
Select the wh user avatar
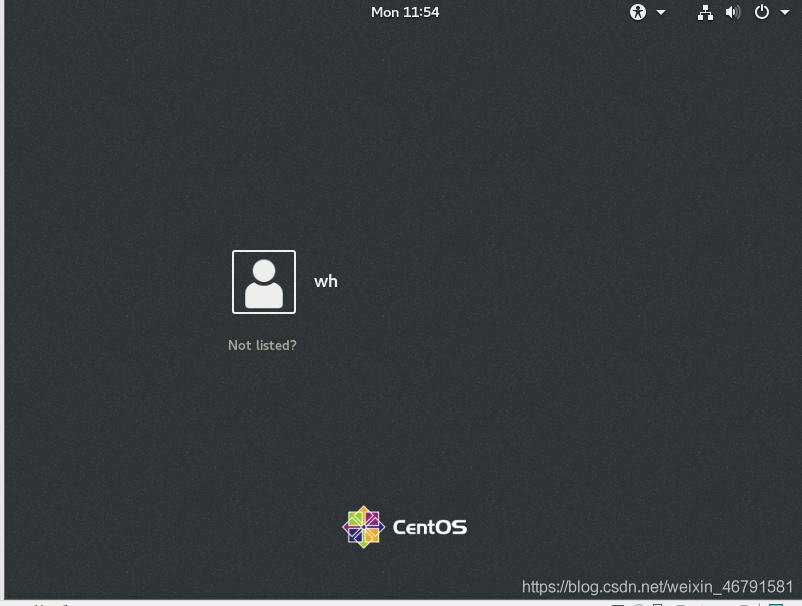click(x=264, y=282)
